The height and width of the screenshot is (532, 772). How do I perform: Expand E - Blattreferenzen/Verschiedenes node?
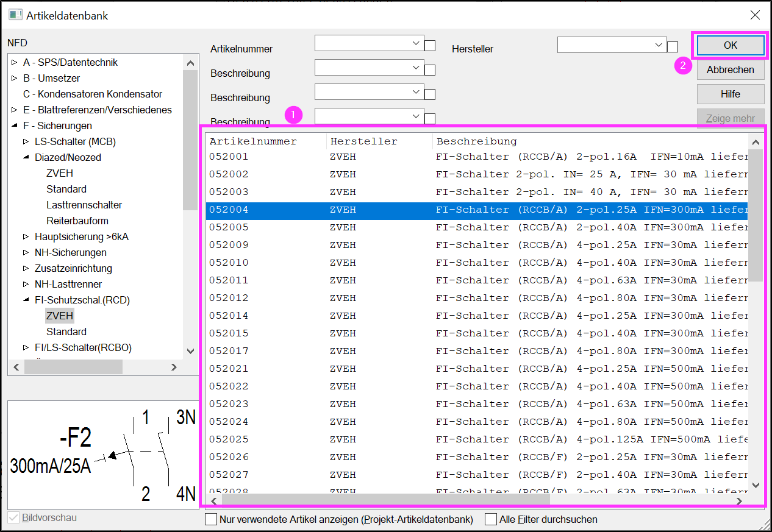point(15,110)
